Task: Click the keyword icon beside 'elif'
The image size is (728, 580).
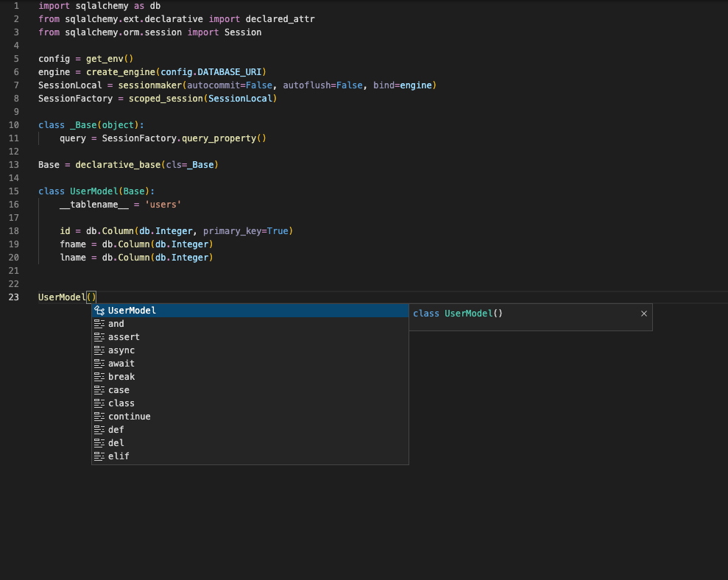Action: coord(99,456)
